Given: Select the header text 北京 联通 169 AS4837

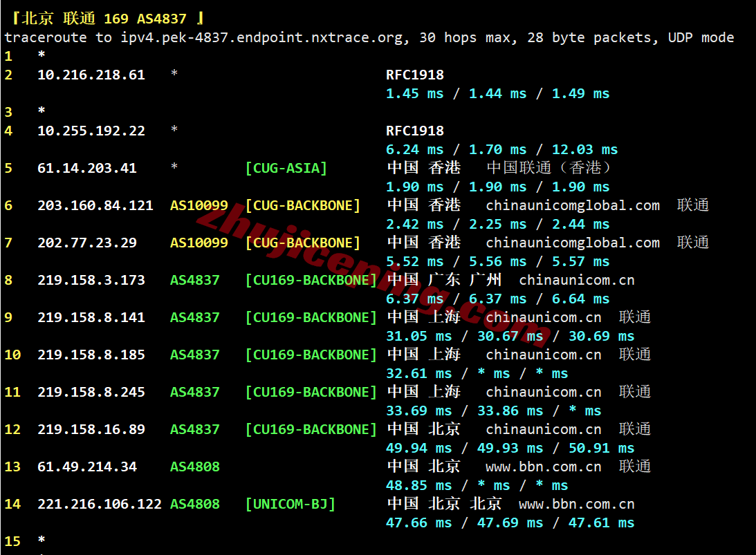Looking at the screenshot, I should [104, 18].
